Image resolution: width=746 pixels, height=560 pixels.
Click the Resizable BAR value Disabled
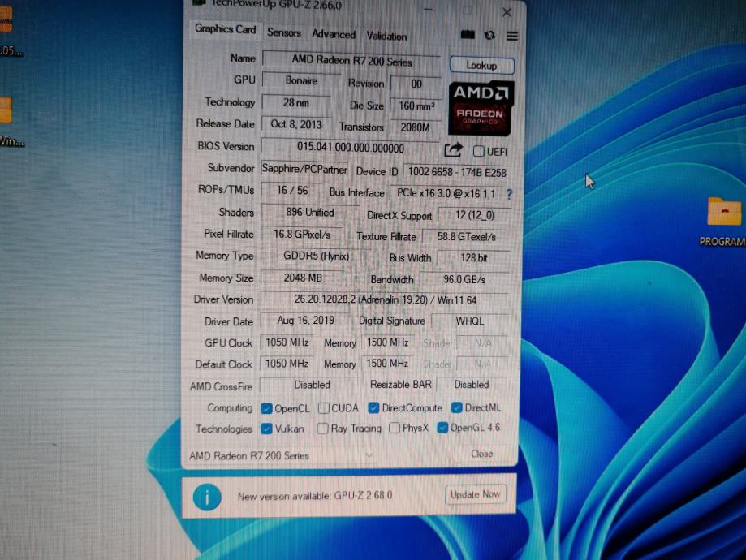[x=471, y=385]
